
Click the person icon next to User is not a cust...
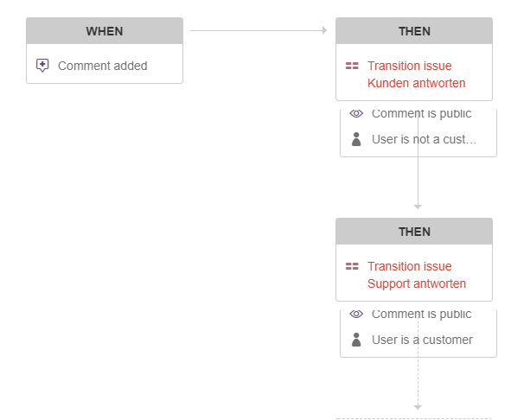[x=356, y=139]
